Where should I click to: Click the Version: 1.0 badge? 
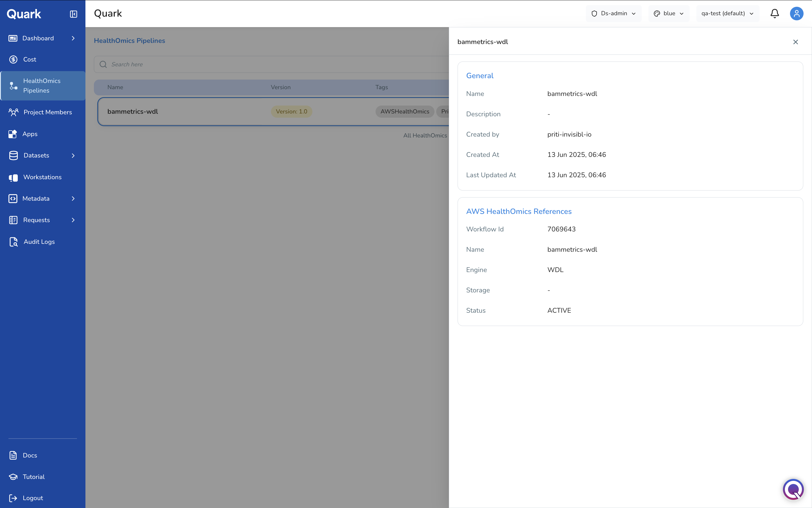[291, 111]
